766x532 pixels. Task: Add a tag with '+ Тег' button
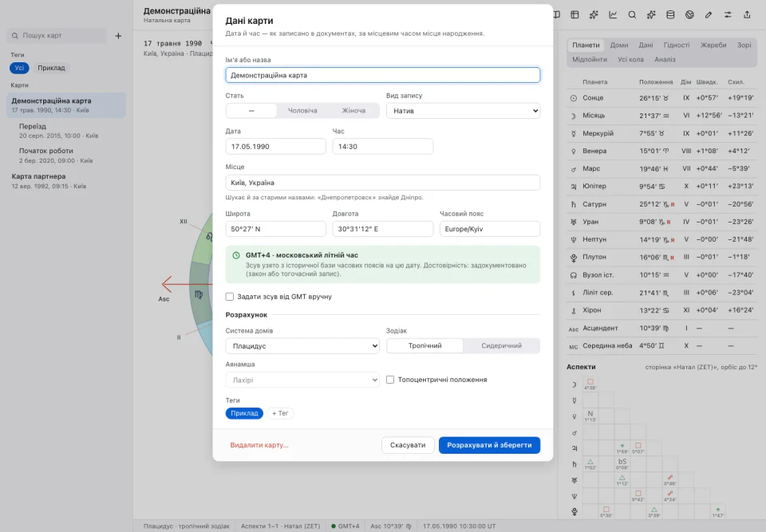point(280,413)
